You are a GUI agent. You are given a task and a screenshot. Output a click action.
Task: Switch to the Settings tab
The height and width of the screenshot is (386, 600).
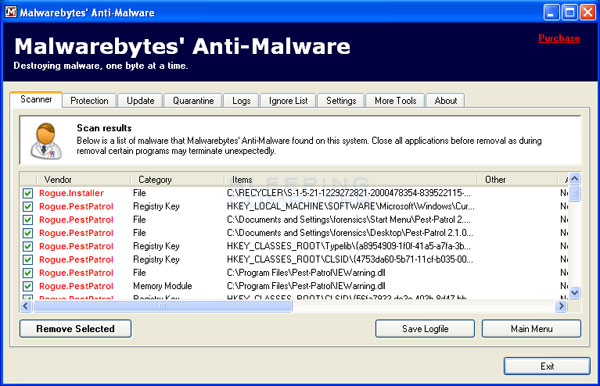click(341, 101)
